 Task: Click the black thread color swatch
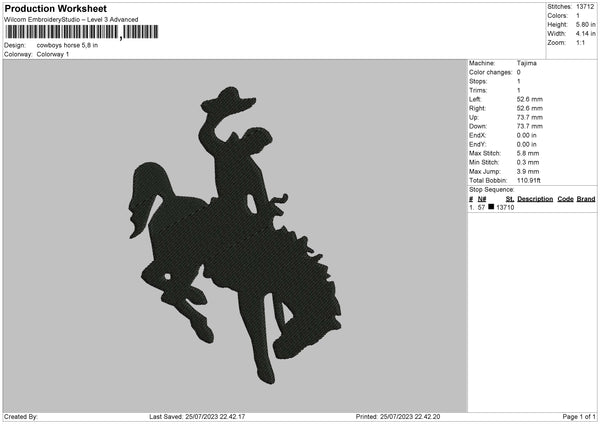pos(491,207)
